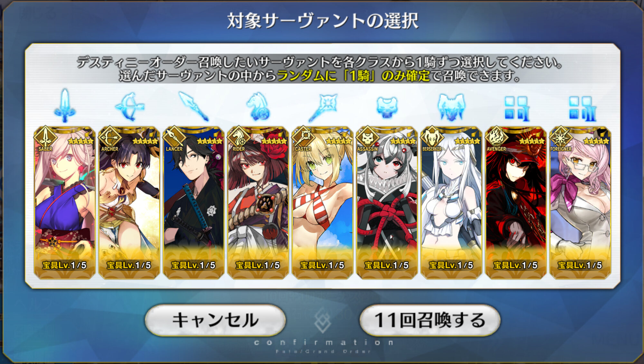The image size is (644, 364).
Task: Tap the Caster servant card
Action: 322,202
